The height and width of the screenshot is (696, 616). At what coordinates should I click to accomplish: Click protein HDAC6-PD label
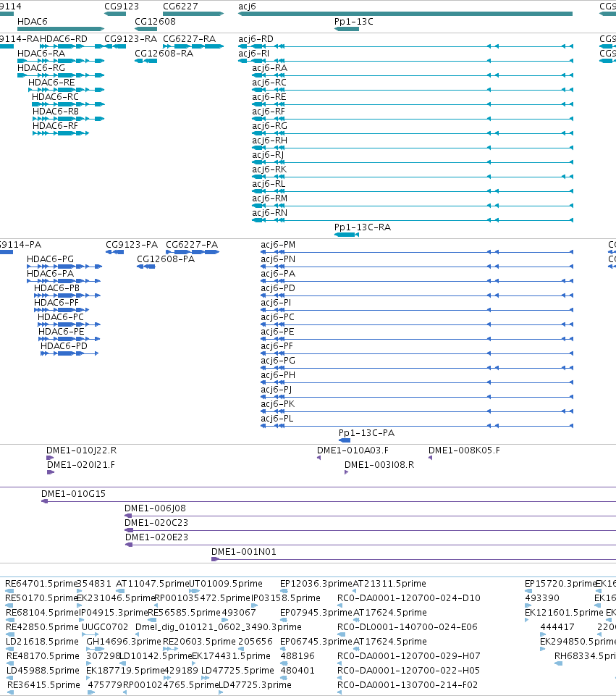pyautogui.click(x=64, y=345)
